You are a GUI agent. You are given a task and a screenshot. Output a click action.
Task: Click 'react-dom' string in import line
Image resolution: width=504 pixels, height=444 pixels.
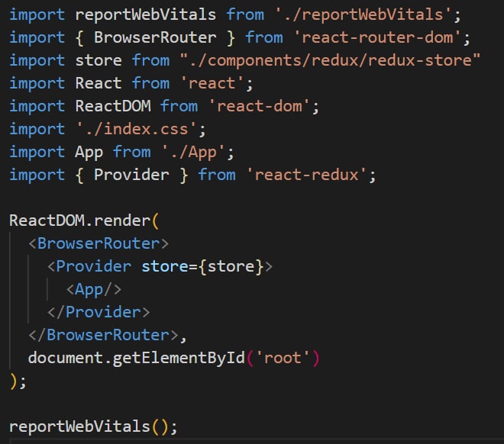tap(260, 106)
